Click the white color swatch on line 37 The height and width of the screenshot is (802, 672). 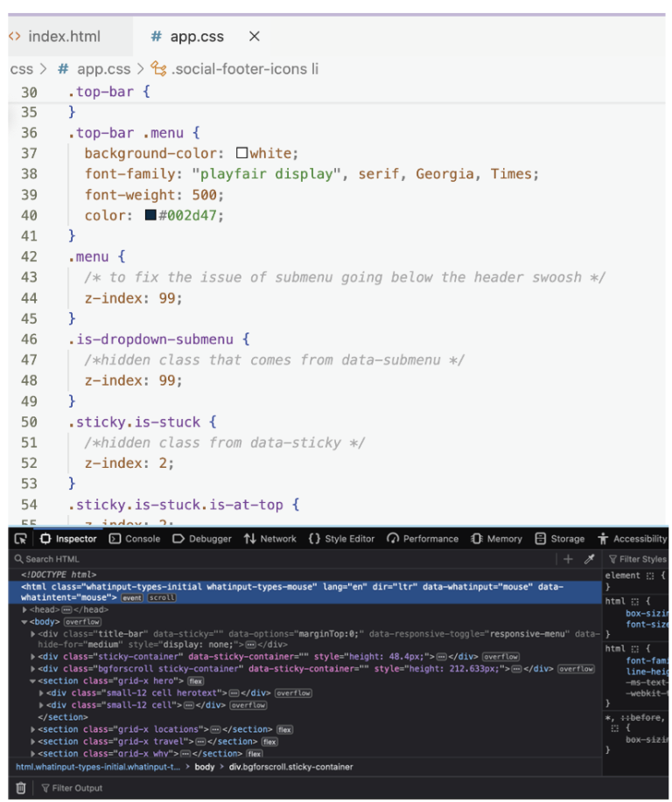(241, 153)
